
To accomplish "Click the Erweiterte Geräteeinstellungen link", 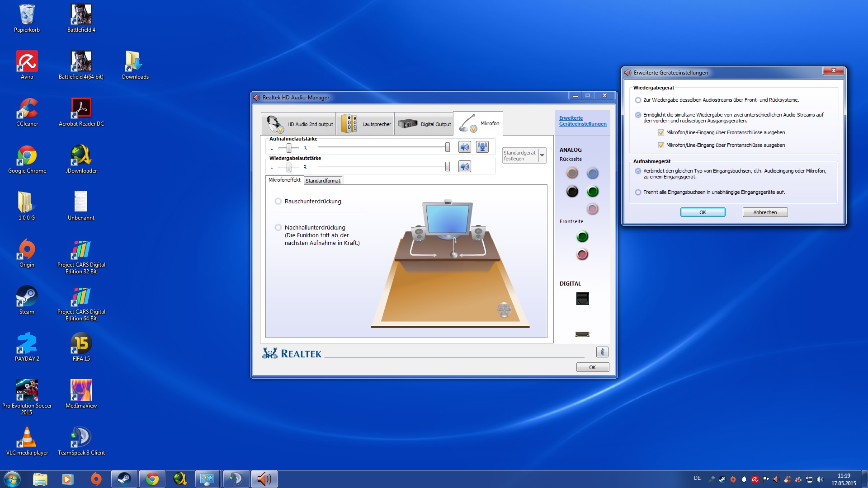I will [582, 121].
